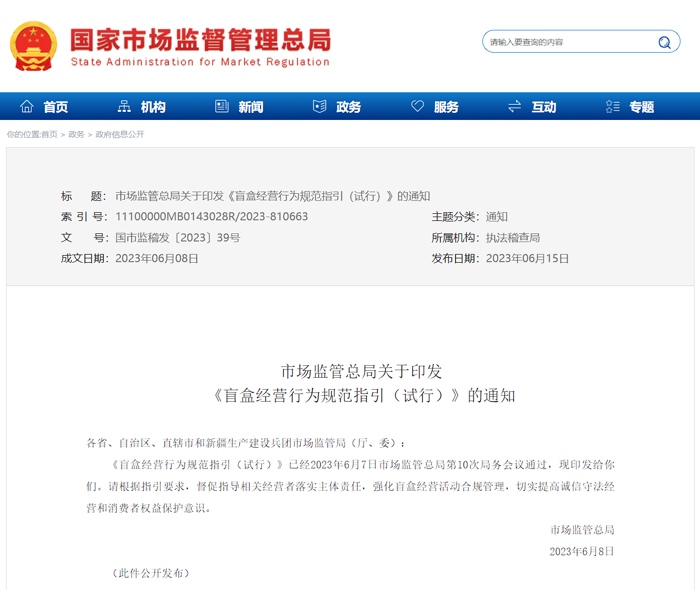
Task: Click the site title 国家市场监督管理总局
Action: (x=200, y=40)
